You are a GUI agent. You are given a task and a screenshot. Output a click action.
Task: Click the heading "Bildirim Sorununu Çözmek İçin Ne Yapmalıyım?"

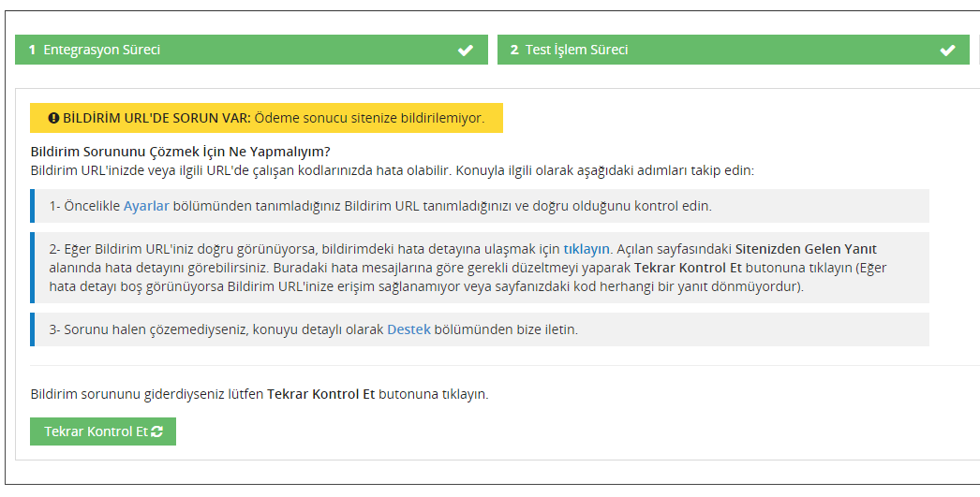click(x=181, y=151)
